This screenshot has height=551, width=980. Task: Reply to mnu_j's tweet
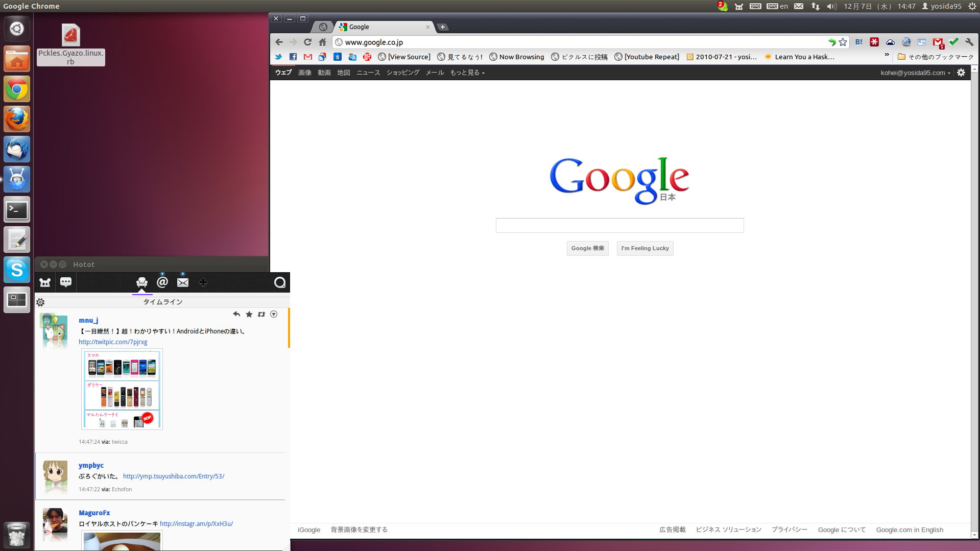click(236, 315)
